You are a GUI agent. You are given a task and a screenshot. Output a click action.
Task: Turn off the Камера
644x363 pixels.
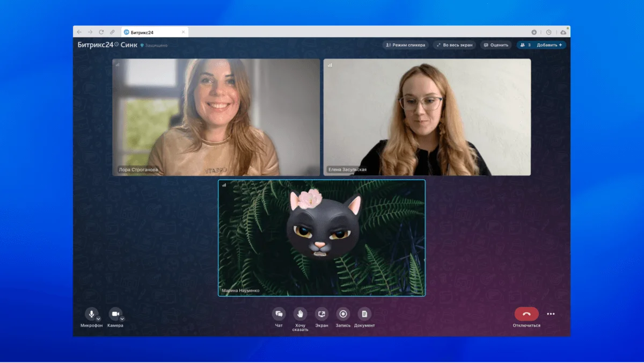point(114,314)
